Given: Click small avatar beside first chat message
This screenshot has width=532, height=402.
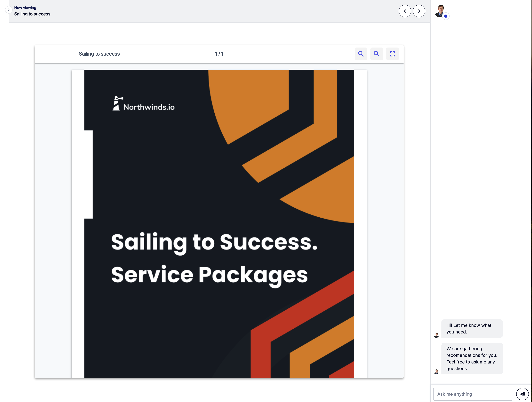Looking at the screenshot, I should point(436,335).
